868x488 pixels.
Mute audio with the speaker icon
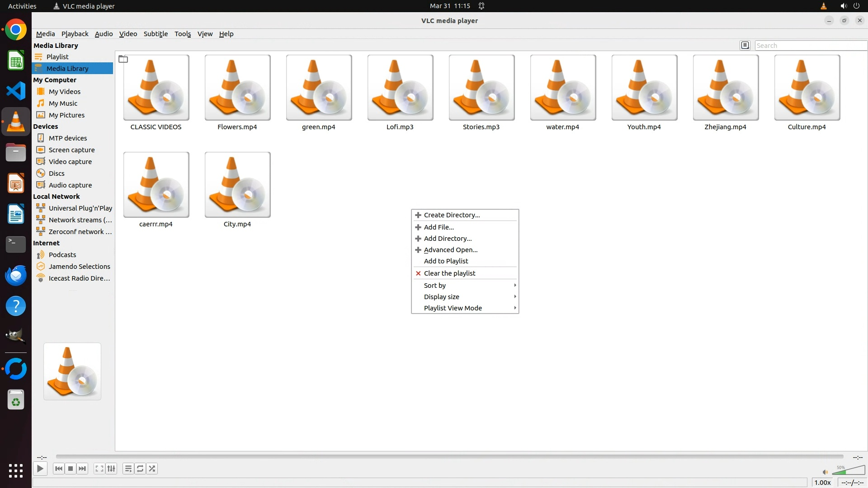tap(825, 472)
